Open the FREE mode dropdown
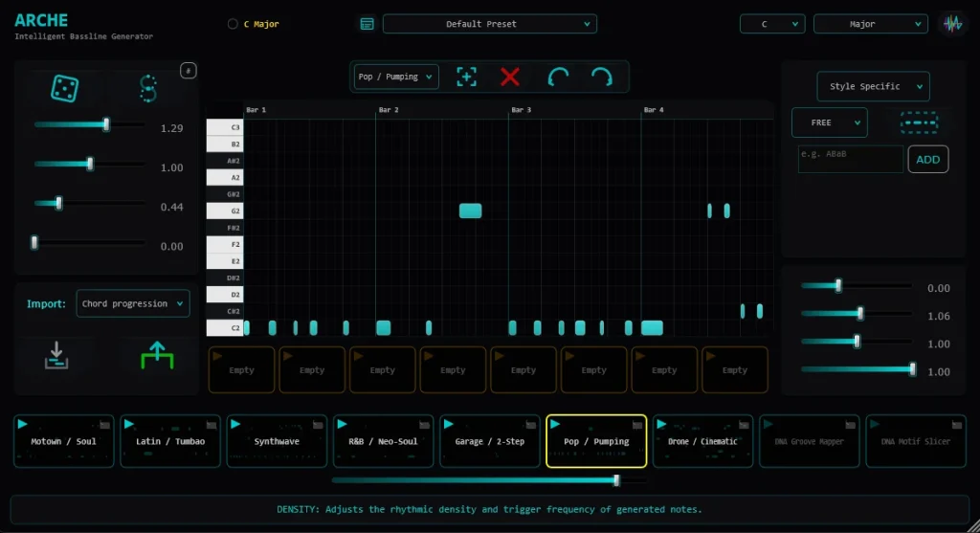Image resolution: width=980 pixels, height=533 pixels. click(830, 122)
